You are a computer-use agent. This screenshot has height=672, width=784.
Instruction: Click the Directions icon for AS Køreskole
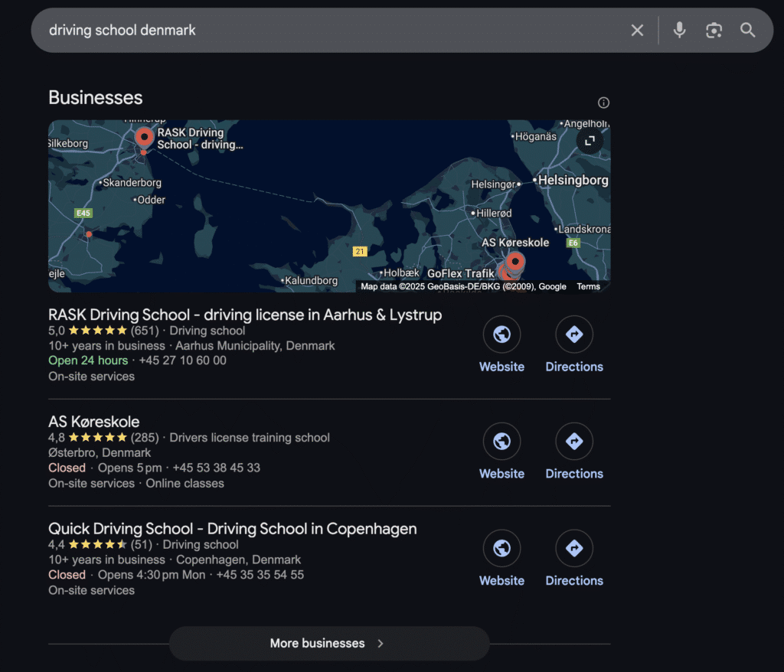pos(573,442)
